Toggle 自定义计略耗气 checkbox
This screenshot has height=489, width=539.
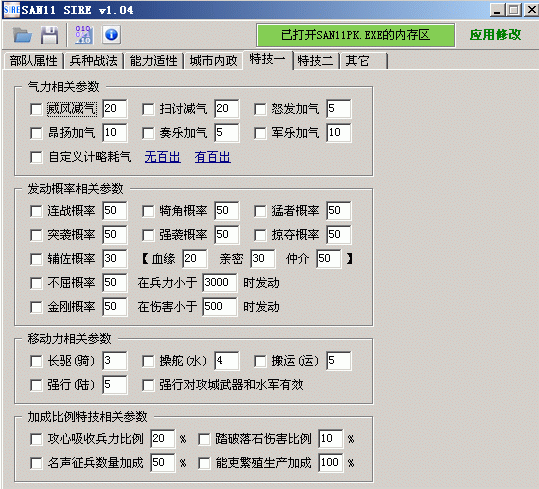point(36,157)
